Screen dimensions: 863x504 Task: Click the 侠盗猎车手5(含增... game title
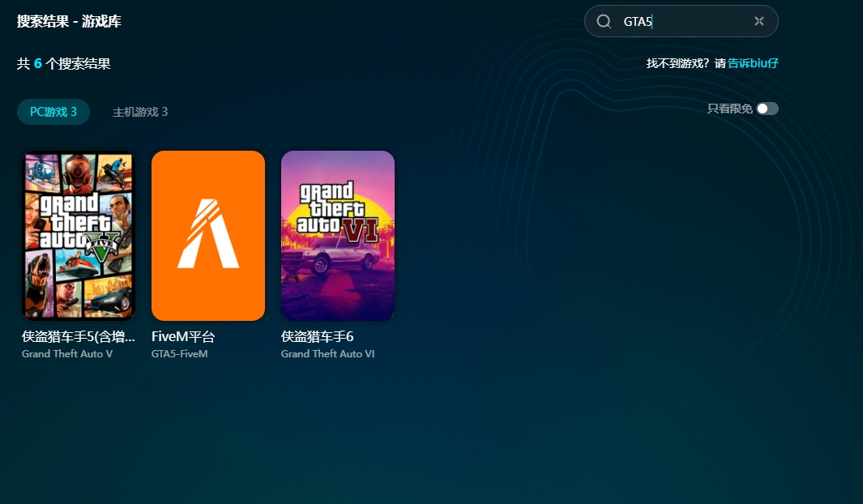point(79,336)
